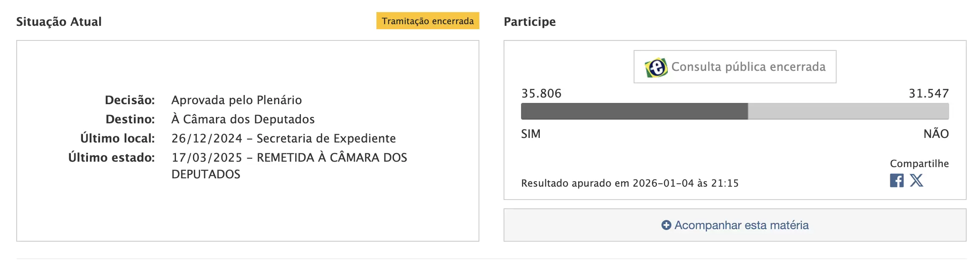Click 'À Câmara dos Deputados' destination text

pyautogui.click(x=243, y=119)
